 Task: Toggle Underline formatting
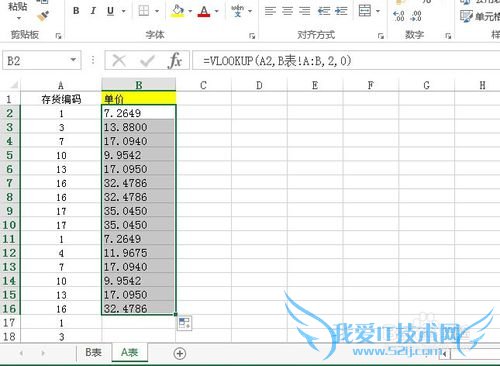111,11
